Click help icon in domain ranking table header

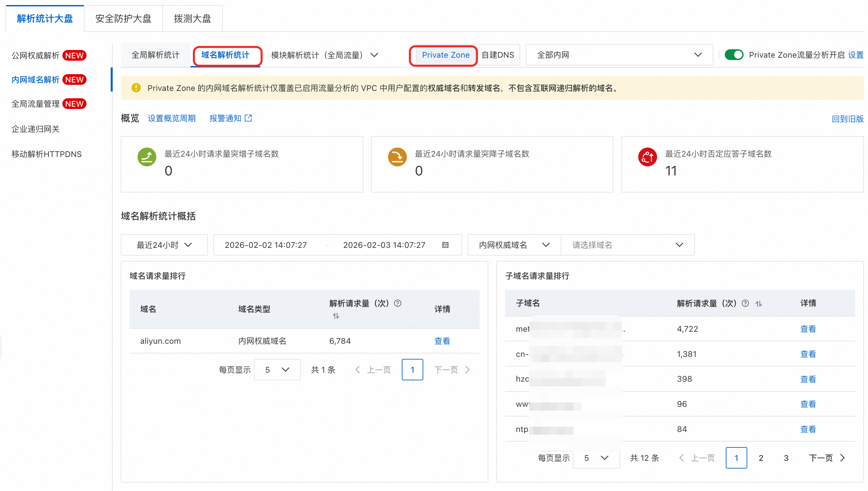397,303
